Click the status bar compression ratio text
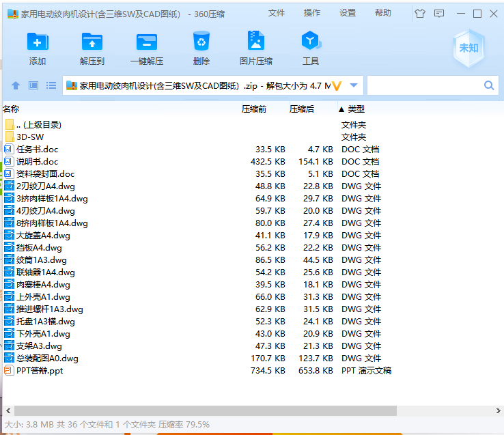The image size is (504, 435). [184, 425]
